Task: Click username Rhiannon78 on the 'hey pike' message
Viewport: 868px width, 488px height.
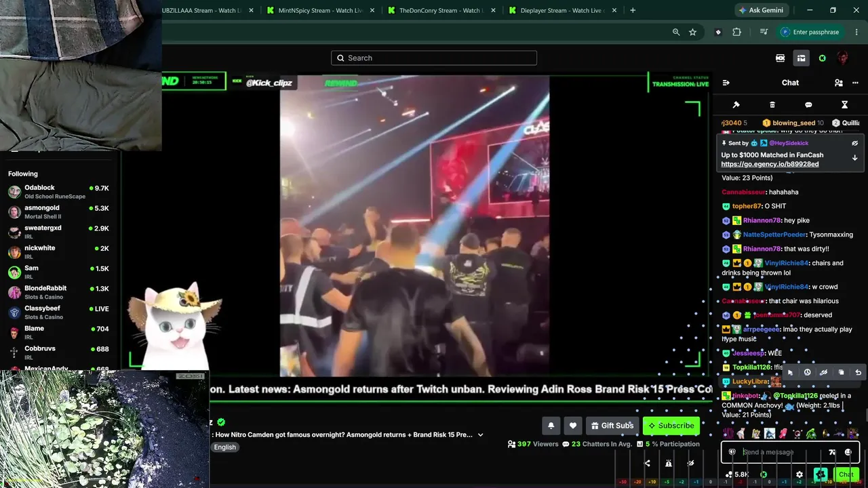Action: click(x=762, y=220)
